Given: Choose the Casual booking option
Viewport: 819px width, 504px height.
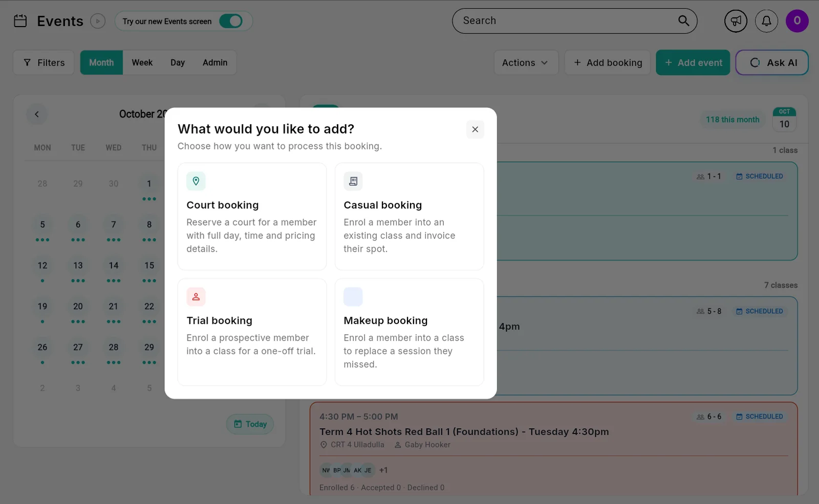Looking at the screenshot, I should (x=409, y=216).
